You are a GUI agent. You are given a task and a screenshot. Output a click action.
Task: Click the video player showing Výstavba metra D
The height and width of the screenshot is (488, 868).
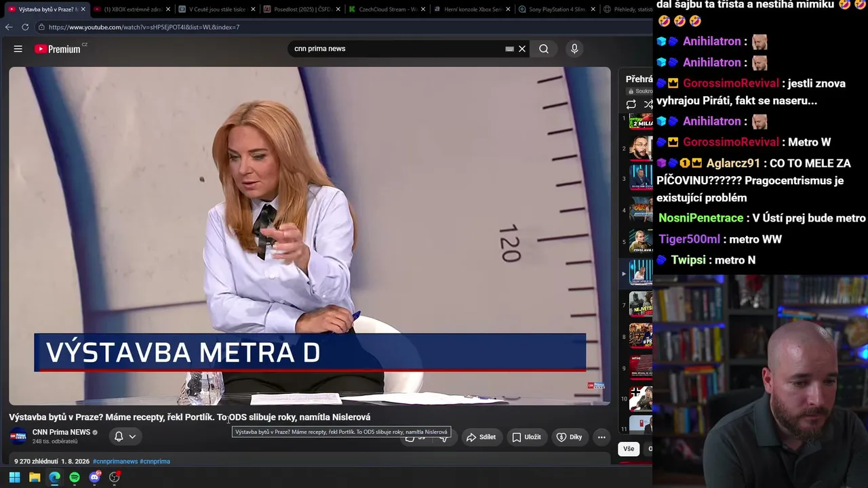[310, 236]
